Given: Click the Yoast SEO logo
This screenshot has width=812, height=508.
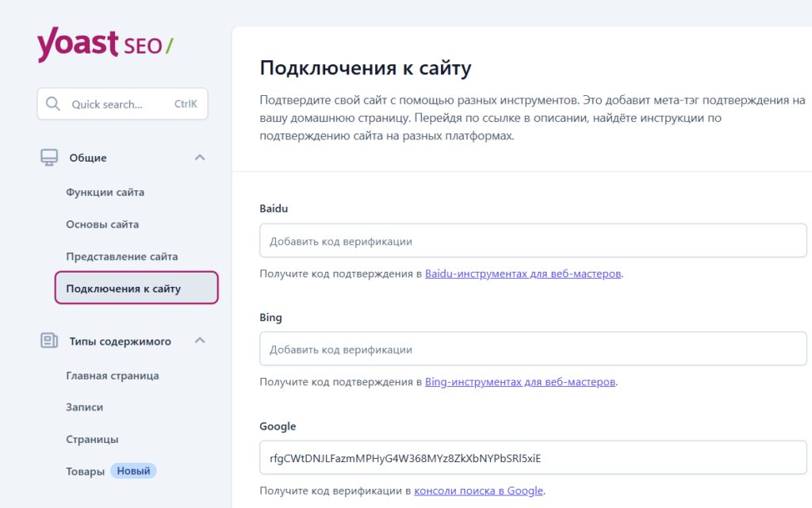Looking at the screenshot, I should pos(105,44).
